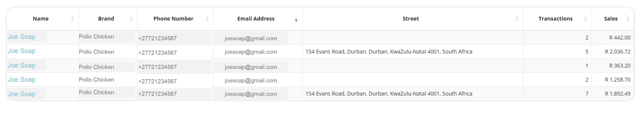
Task: Select Evans Road address in the 7-transaction row
Action: 389,94
